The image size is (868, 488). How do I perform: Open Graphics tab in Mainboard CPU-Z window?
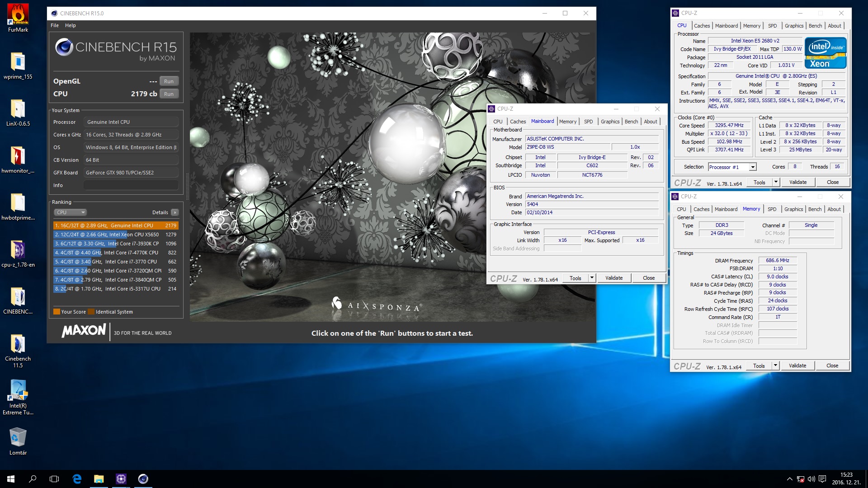coord(610,122)
